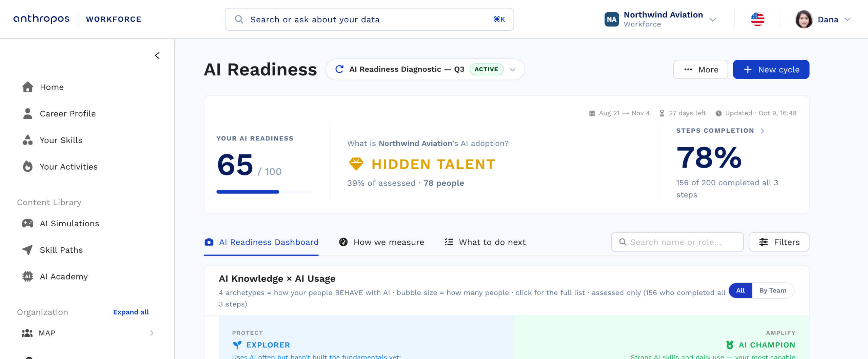Screen dimensions: 868x359
Task: Click the Hidden Talent diamond icon
Action: (x=356, y=164)
